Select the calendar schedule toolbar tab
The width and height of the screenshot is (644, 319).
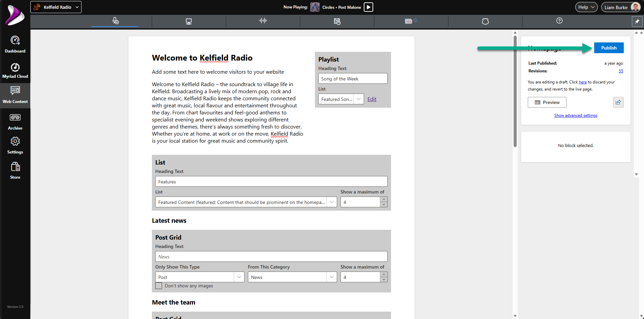pos(337,21)
